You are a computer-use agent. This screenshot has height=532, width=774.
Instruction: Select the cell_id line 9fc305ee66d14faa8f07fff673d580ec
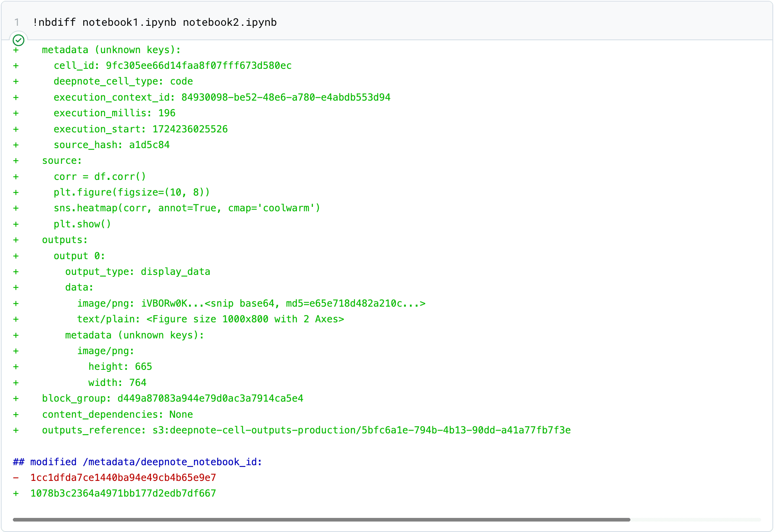173,66
